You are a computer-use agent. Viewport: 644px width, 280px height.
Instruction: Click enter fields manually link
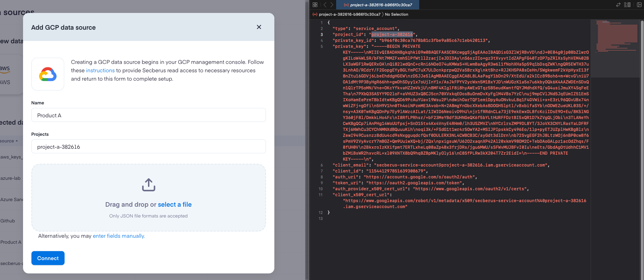[119, 236]
